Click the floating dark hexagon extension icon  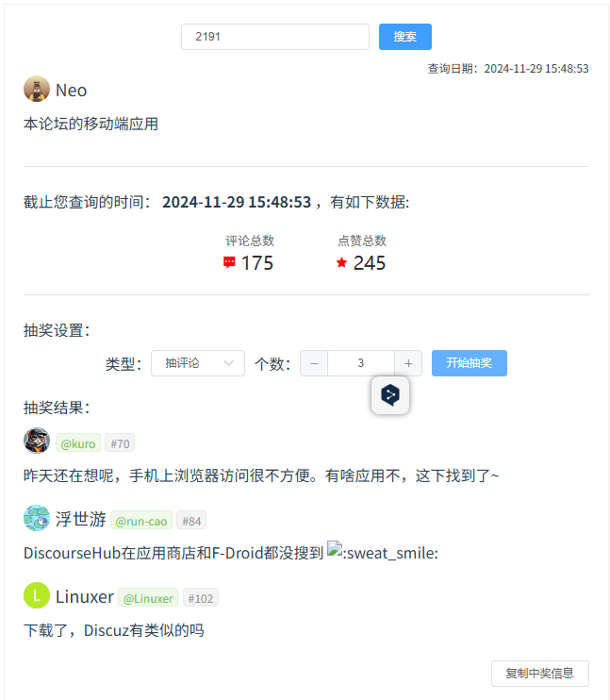pos(390,395)
